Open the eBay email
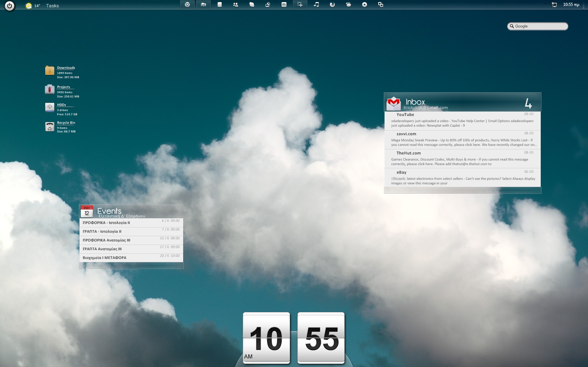Viewport: 588px width, 367px height. (462, 178)
